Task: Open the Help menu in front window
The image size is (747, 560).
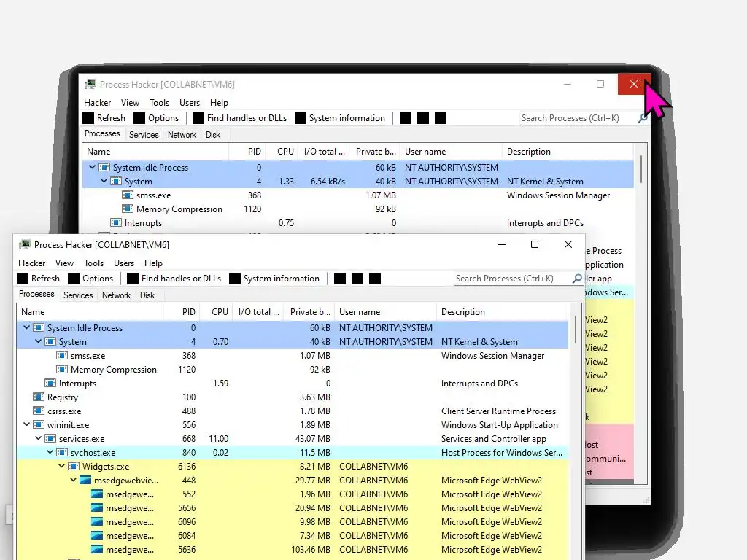Action: coord(153,262)
